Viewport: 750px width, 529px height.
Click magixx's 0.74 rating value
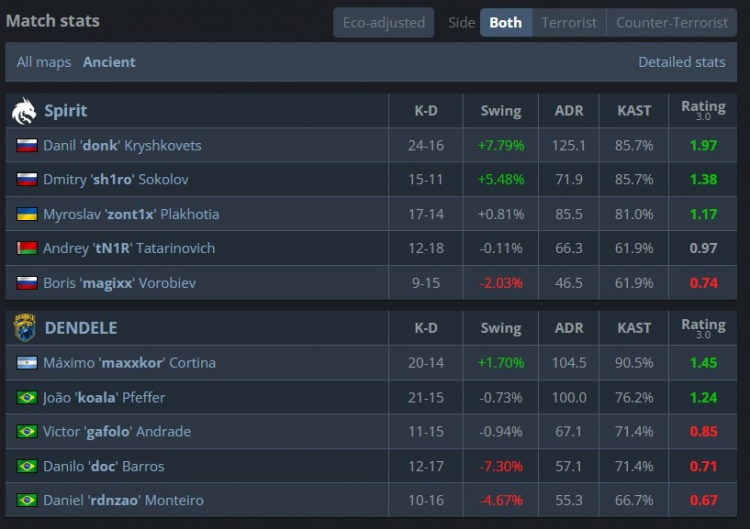[703, 283]
